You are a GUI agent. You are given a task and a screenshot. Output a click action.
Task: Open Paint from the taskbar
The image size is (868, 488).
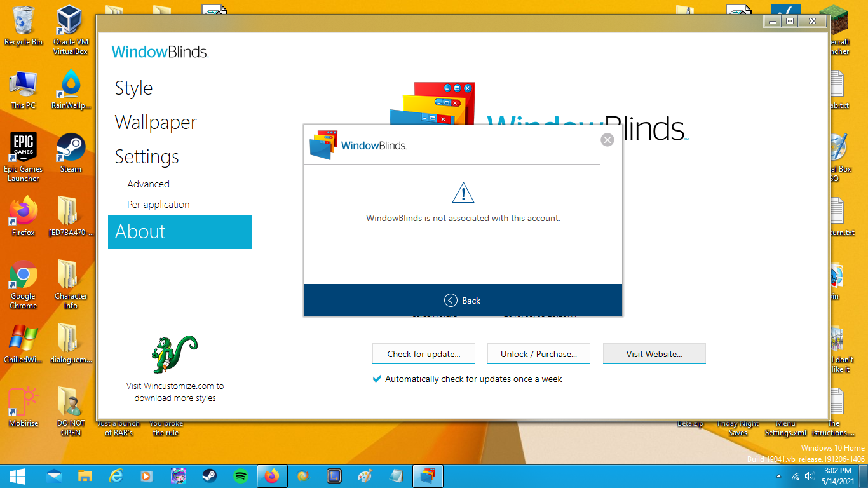coord(365,476)
